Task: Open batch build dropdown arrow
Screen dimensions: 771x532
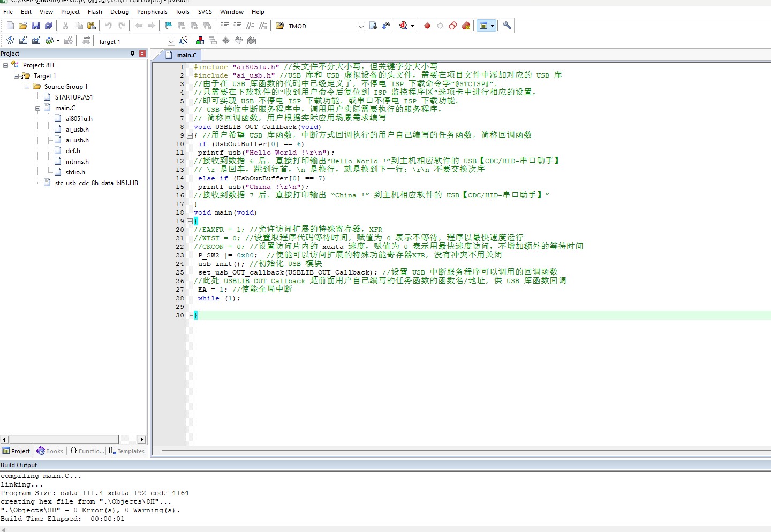Action: pyautogui.click(x=58, y=41)
